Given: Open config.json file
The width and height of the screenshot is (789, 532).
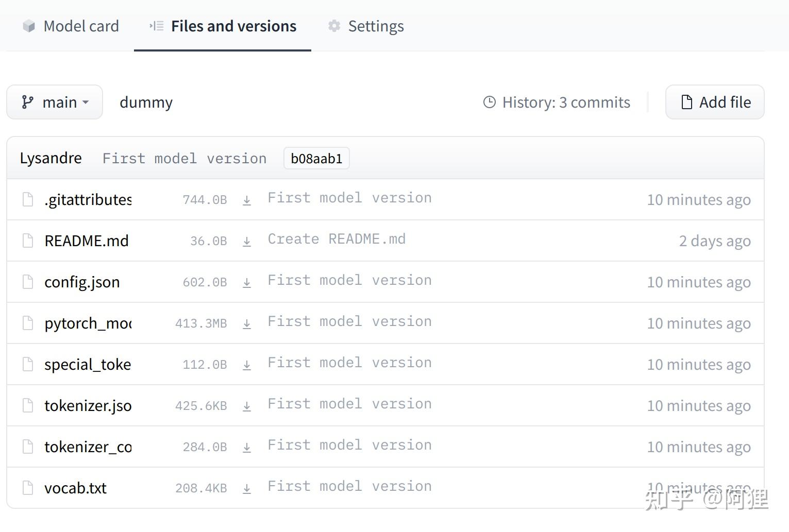Looking at the screenshot, I should pyautogui.click(x=82, y=282).
